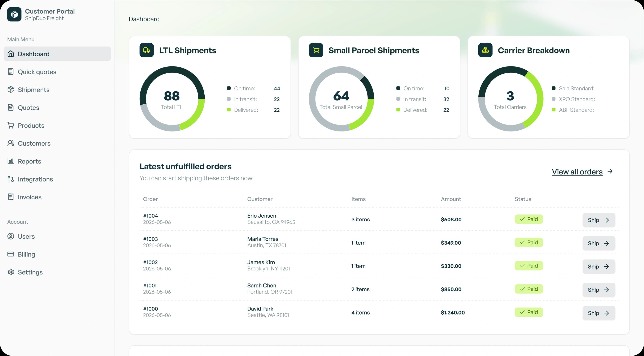
Task: Click customer name Sarah Chen
Action: (x=261, y=286)
